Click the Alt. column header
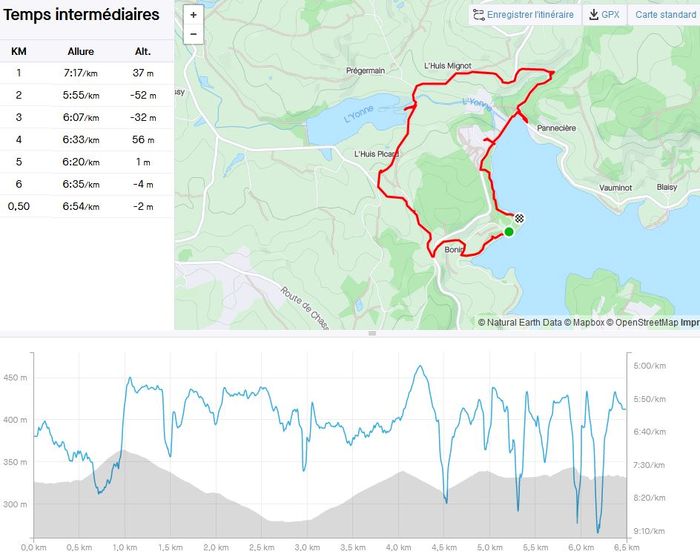Image resolution: width=700 pixels, height=557 pixels. click(142, 51)
